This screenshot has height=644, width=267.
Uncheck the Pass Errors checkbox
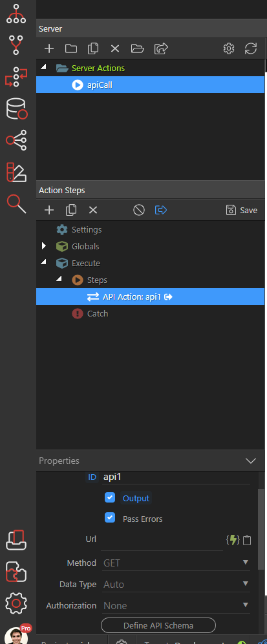(110, 517)
